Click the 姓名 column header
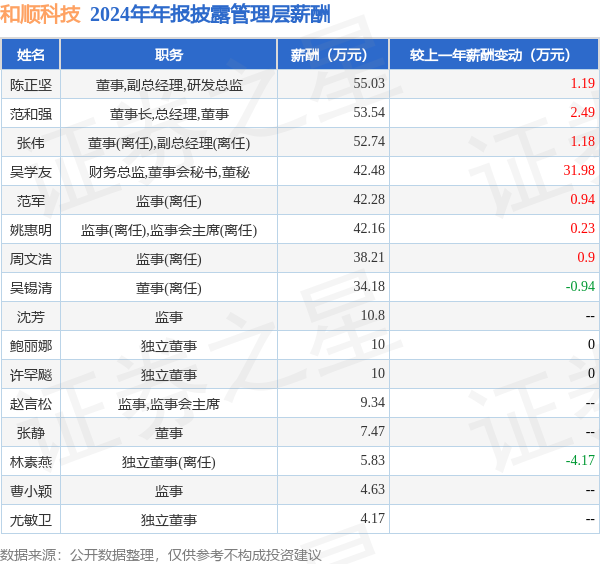Screen dimensions: 600x564 [x=31, y=55]
